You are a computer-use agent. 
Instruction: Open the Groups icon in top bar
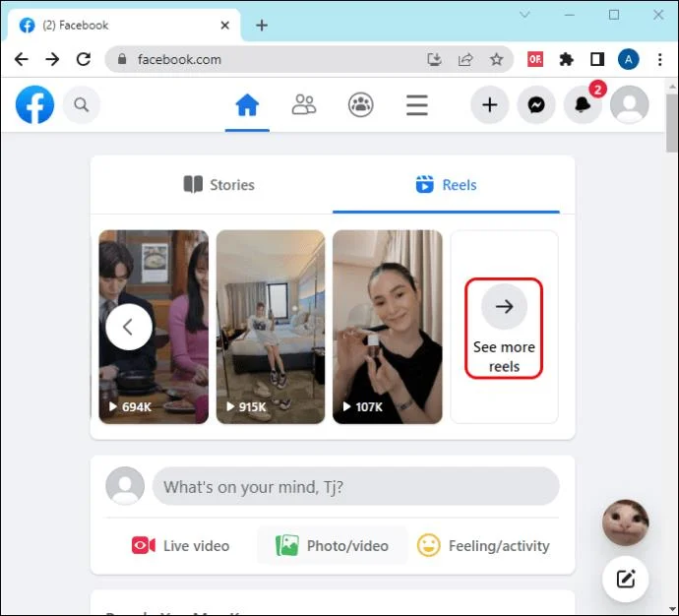[361, 104]
